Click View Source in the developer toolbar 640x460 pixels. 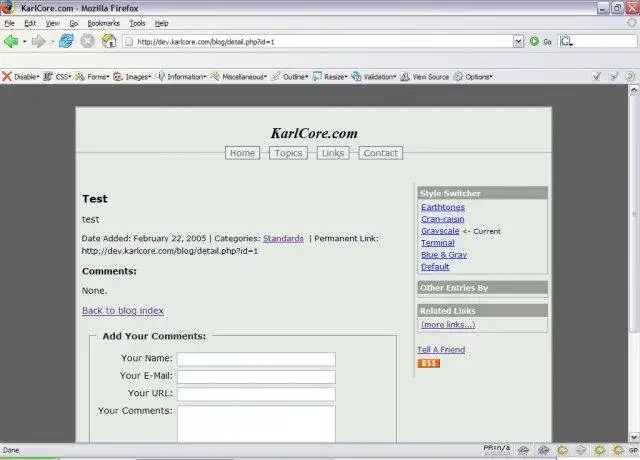click(x=424, y=77)
